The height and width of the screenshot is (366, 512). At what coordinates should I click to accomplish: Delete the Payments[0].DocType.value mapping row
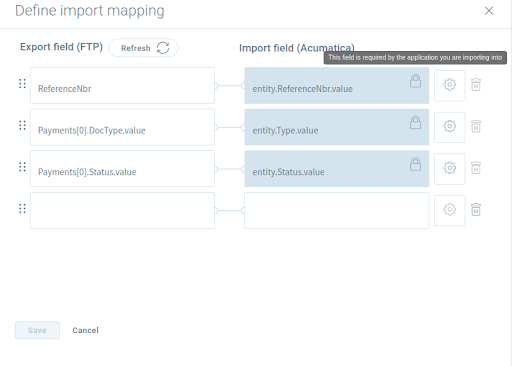(476, 126)
